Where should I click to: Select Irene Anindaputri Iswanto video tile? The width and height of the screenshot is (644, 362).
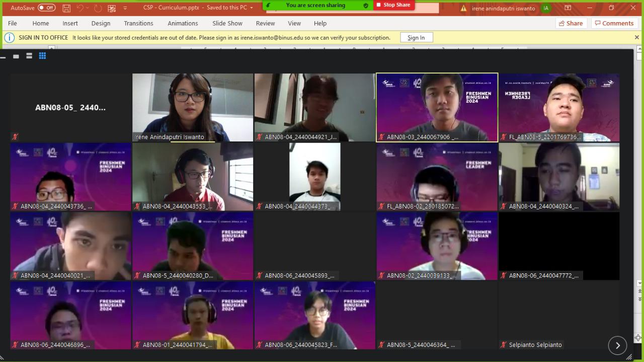[x=193, y=108]
